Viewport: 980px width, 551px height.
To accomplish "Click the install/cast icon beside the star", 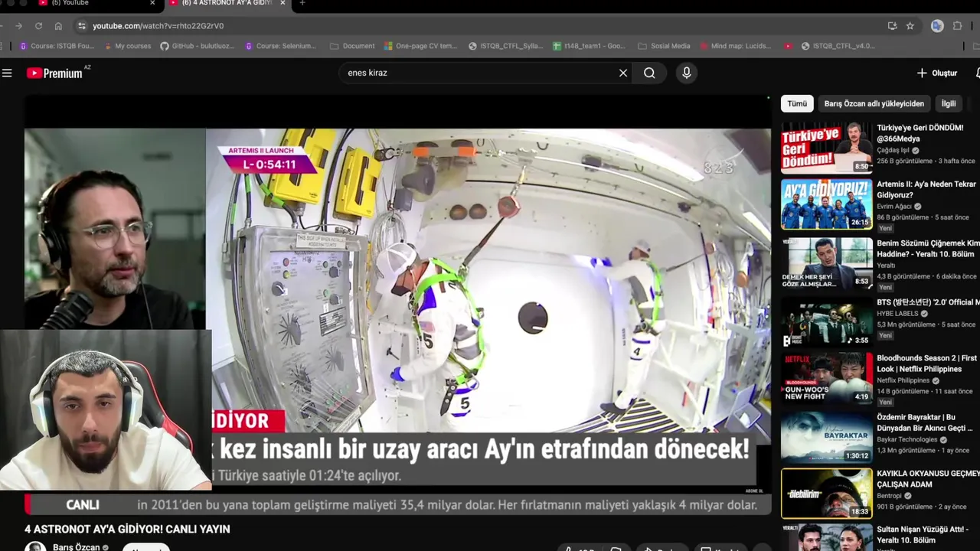I will pos(892,25).
